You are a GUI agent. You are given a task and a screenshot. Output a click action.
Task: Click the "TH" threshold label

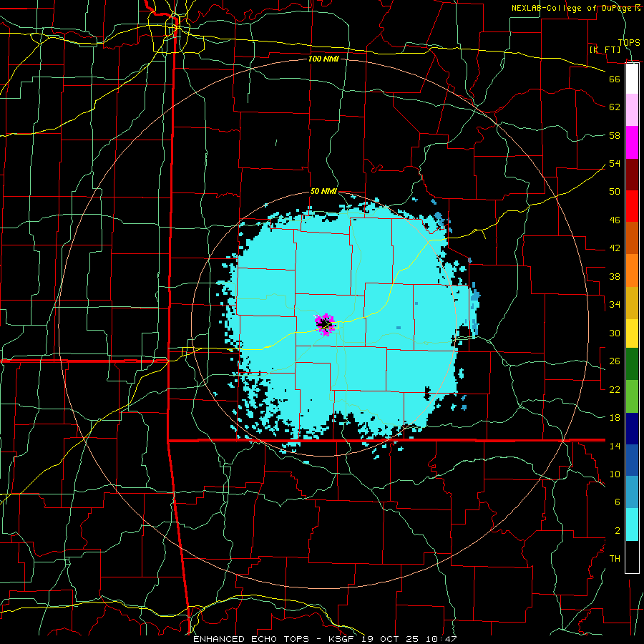click(615, 559)
